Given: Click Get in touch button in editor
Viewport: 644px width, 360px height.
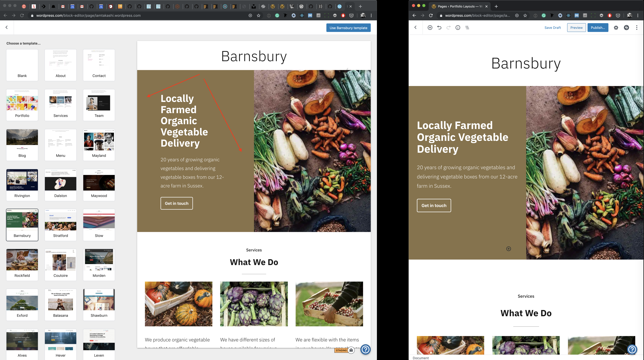Looking at the screenshot, I should [434, 205].
